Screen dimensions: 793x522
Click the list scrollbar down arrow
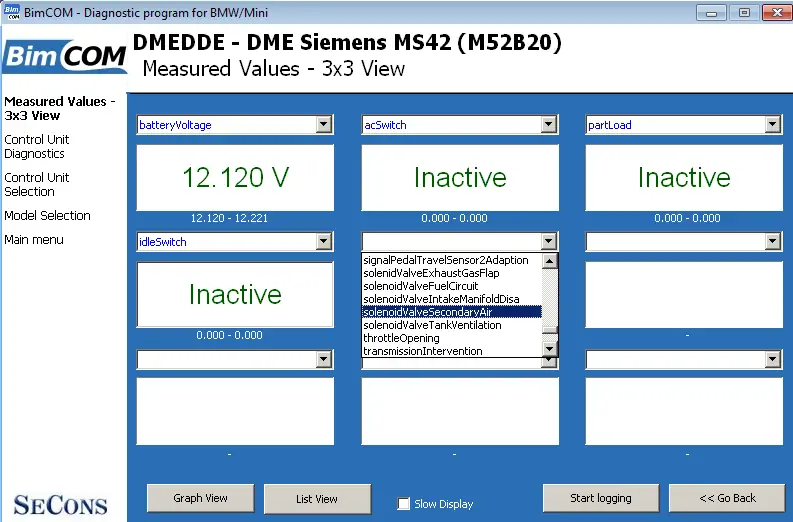pos(549,349)
